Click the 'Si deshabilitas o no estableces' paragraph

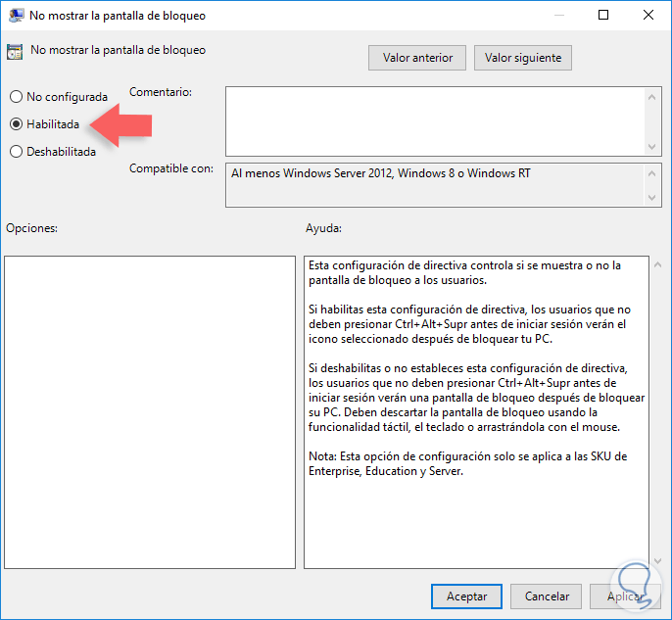(x=476, y=398)
